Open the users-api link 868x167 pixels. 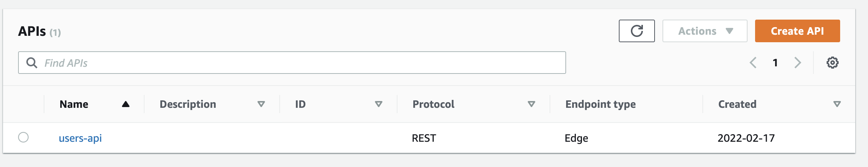coord(80,138)
